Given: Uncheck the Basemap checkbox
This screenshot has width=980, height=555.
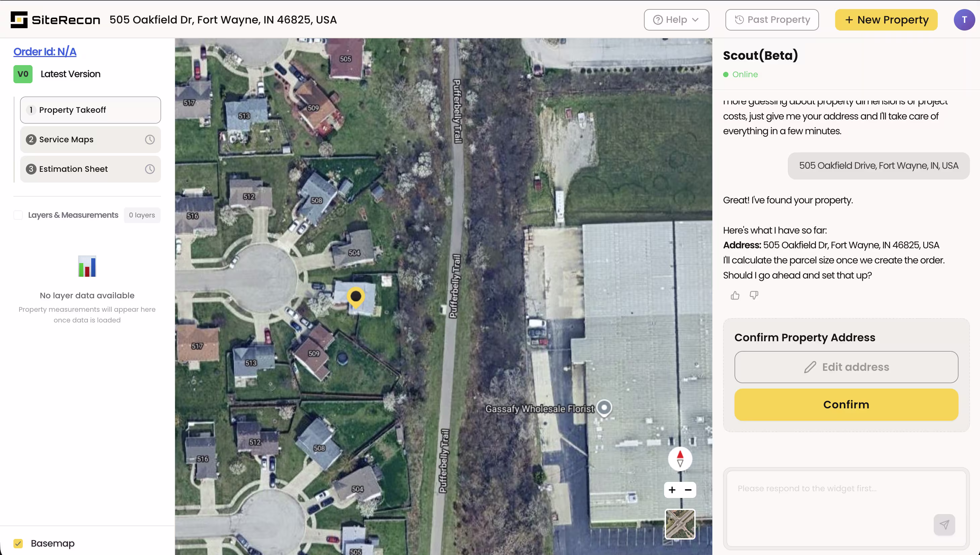Looking at the screenshot, I should (x=18, y=543).
